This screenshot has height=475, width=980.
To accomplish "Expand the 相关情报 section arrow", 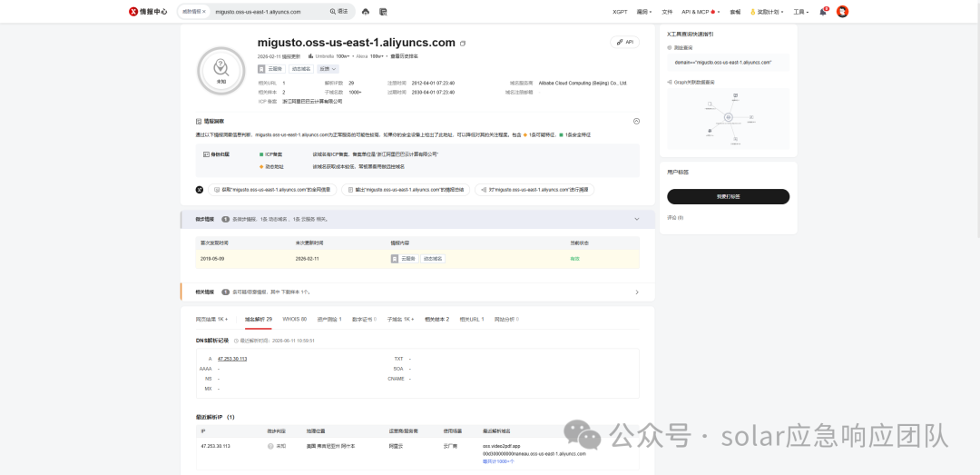I will 637,292.
